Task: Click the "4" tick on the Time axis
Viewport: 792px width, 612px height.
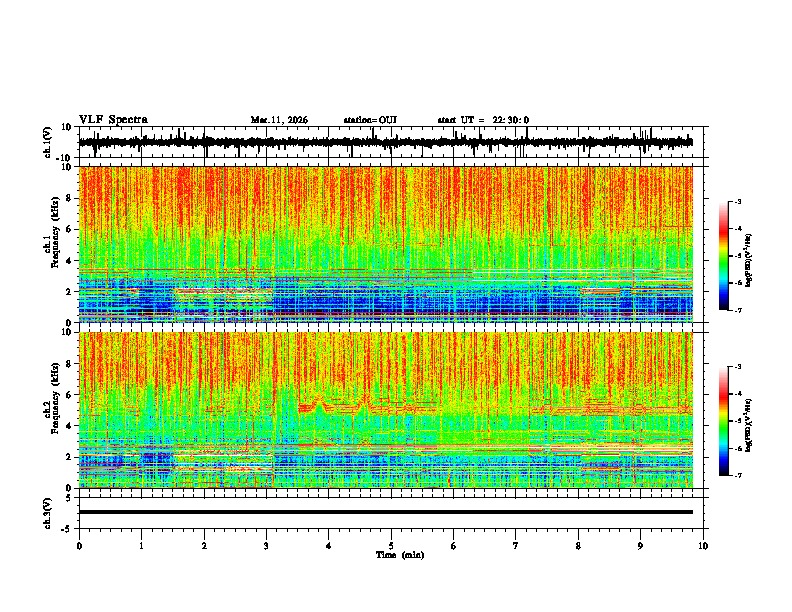Action: (x=329, y=546)
